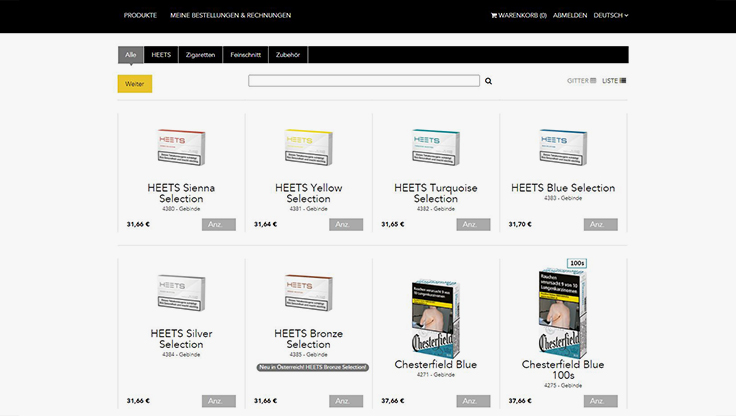Click Anz. field for HEETS Silver Selection

tap(219, 401)
